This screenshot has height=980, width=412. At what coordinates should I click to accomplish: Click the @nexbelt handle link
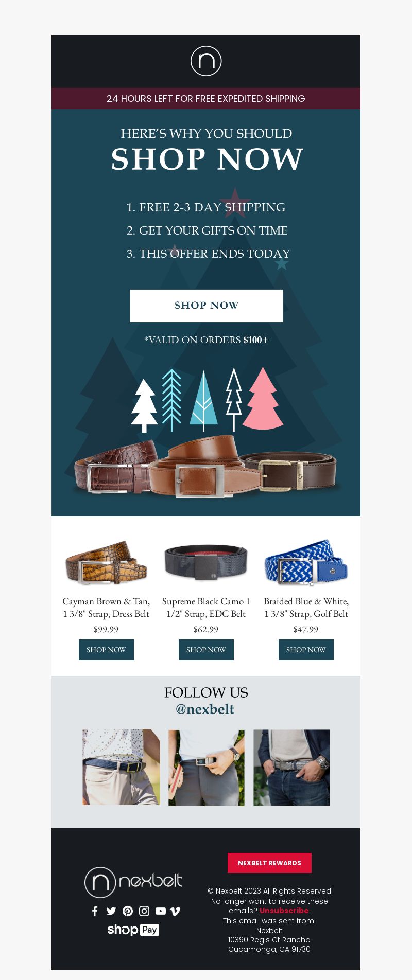(205, 709)
